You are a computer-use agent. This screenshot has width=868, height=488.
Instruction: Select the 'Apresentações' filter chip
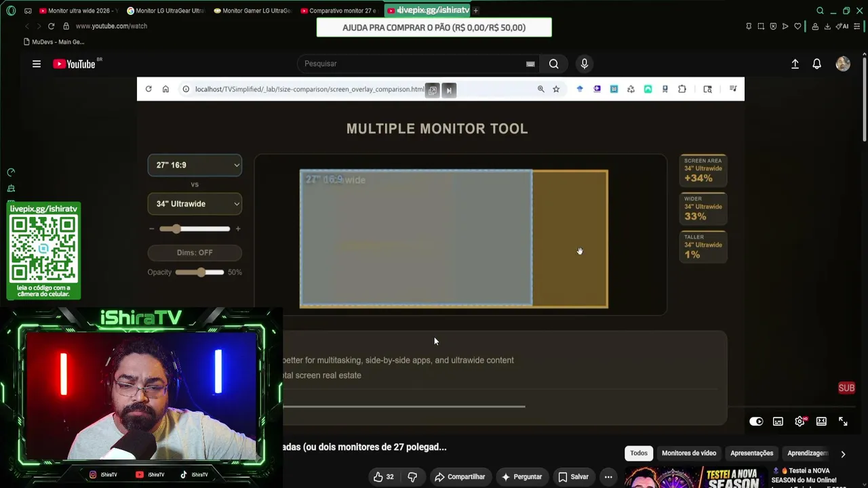(751, 453)
